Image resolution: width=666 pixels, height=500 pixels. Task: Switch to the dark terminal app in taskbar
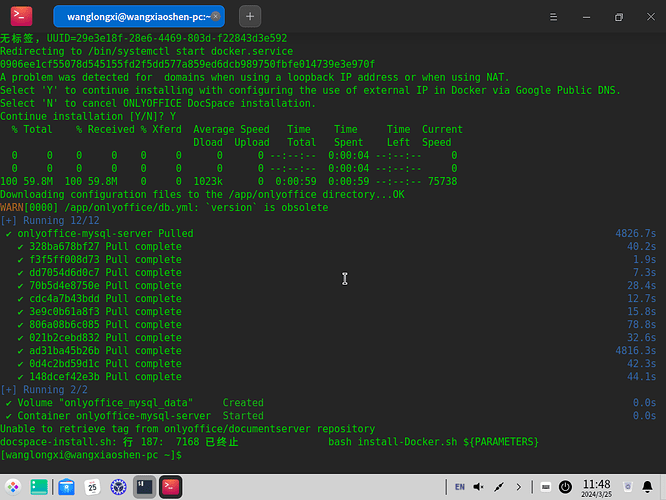144,487
